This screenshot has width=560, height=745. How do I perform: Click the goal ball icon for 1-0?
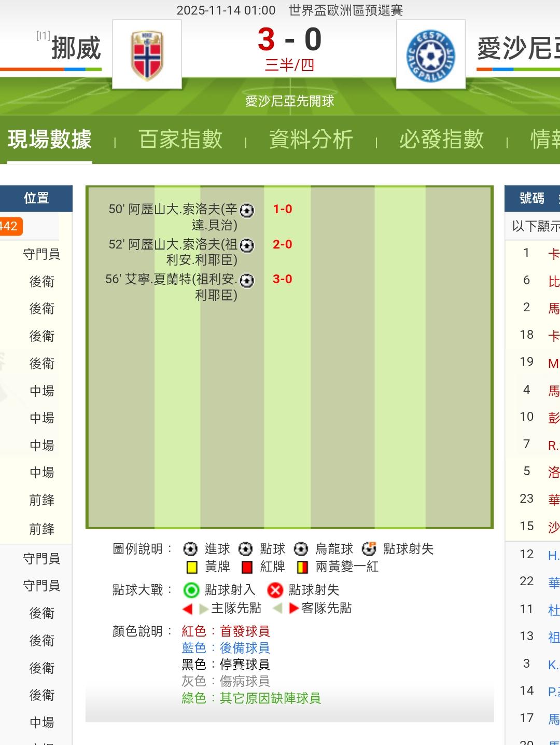(x=247, y=210)
